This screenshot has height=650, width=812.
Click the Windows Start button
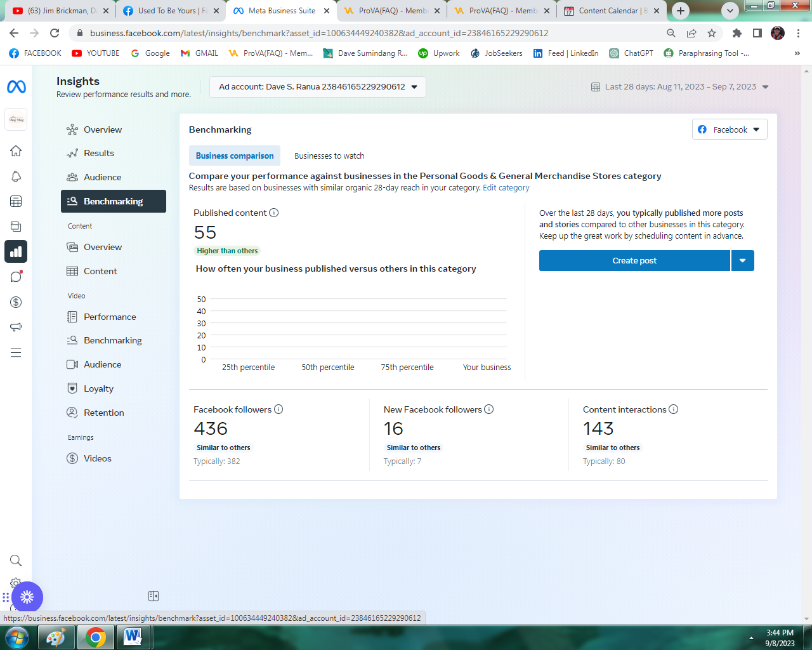(16, 637)
